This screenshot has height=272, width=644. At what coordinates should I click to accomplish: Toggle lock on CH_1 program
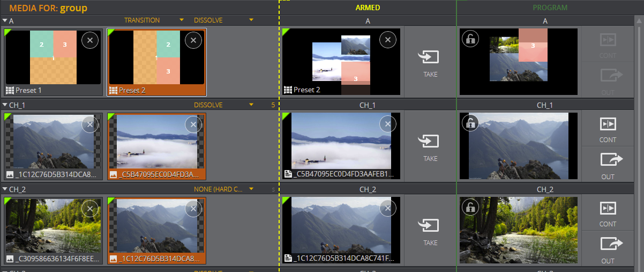tap(470, 123)
